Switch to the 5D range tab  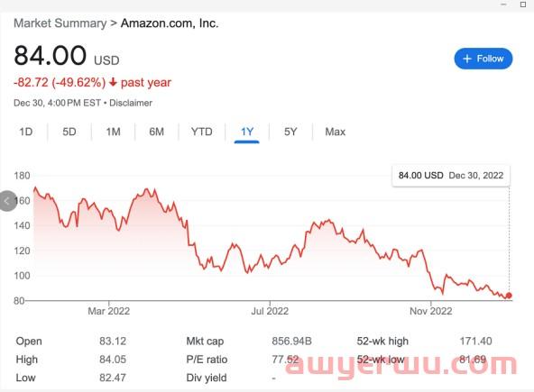pos(69,132)
